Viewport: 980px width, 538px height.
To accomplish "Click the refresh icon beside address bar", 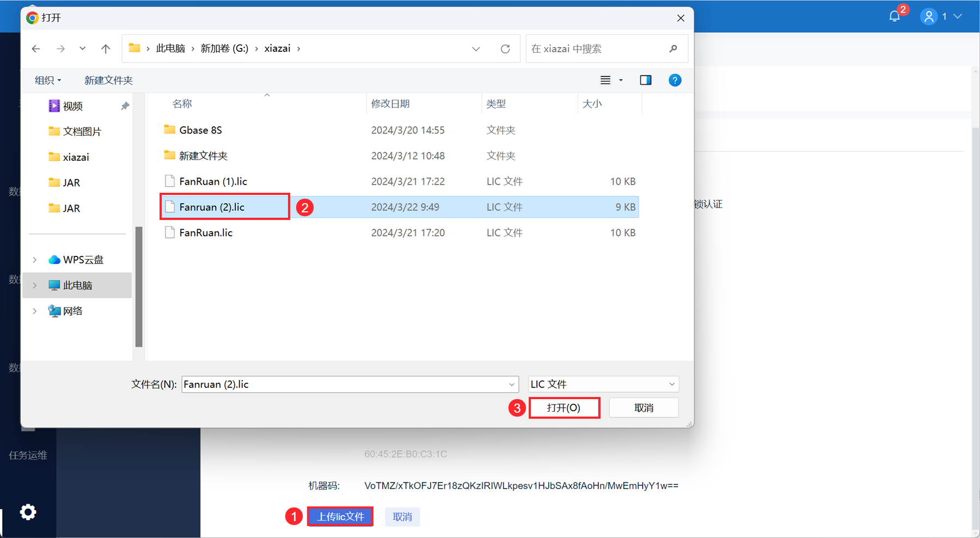I will click(505, 49).
